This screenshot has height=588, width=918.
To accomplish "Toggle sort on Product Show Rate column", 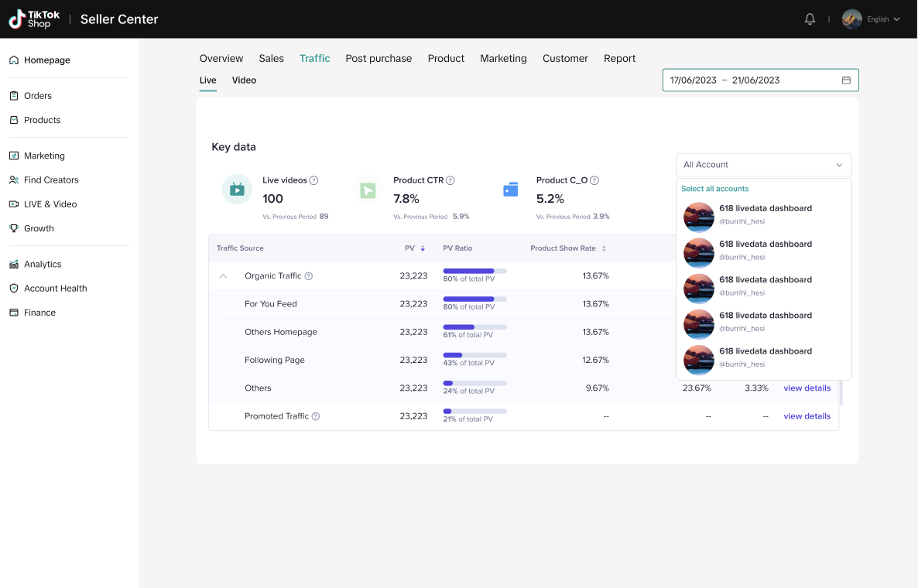I will (604, 248).
